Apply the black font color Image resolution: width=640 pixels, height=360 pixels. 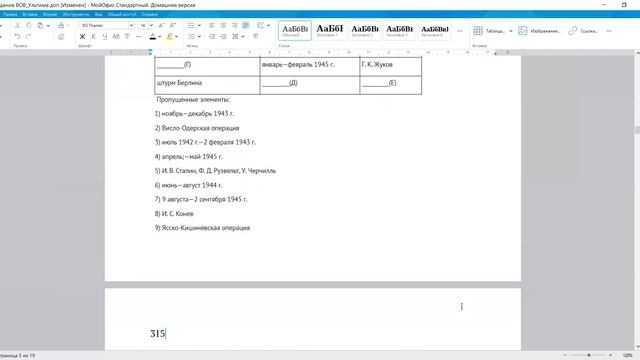pos(153,37)
